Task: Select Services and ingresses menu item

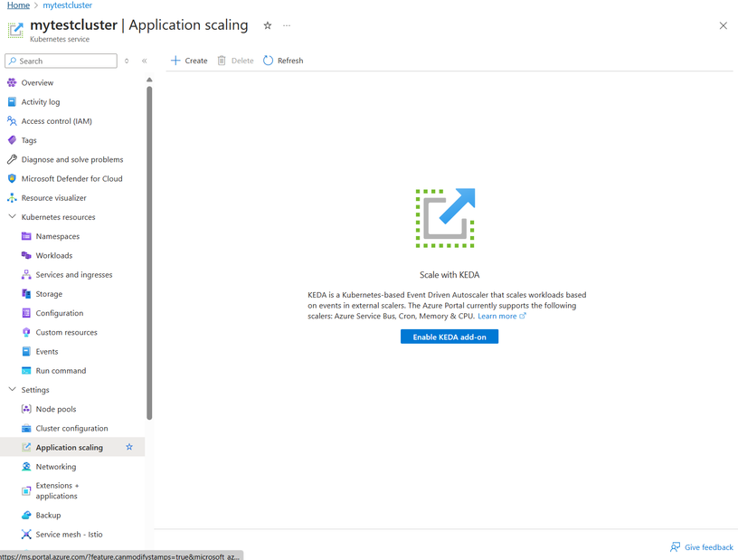Action: pyautogui.click(x=72, y=275)
